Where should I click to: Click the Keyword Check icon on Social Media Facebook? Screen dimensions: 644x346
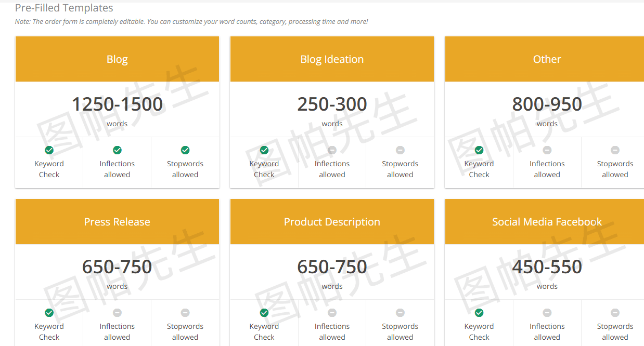coord(479,313)
